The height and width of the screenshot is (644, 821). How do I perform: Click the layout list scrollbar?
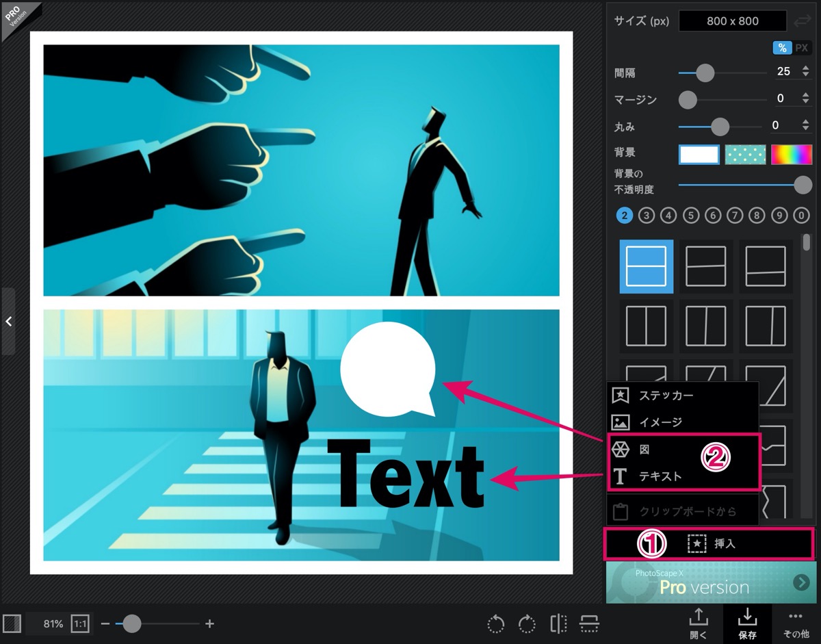tap(807, 243)
